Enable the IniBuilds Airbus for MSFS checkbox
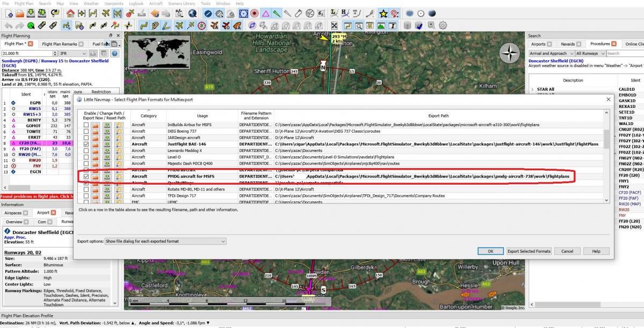644x328 pixels. 86,125
